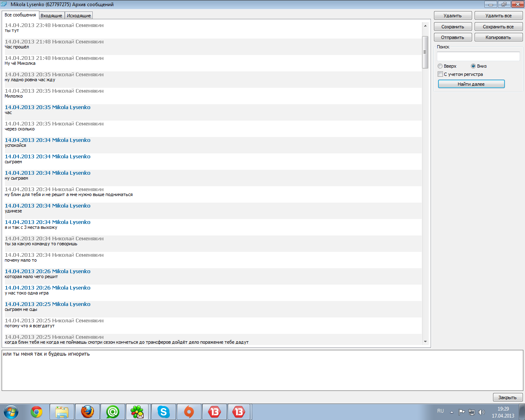The image size is (525, 420).
Task: Open Windows Explorer folder icon in taskbar
Action: (62, 412)
